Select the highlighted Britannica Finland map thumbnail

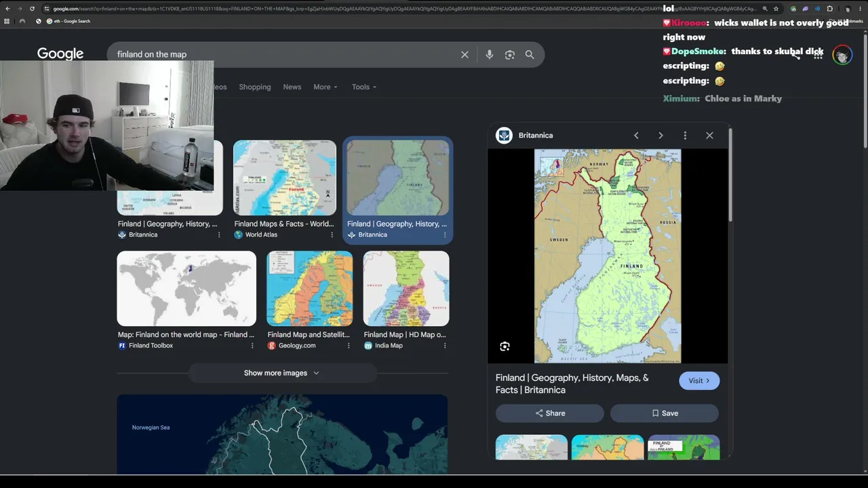398,178
